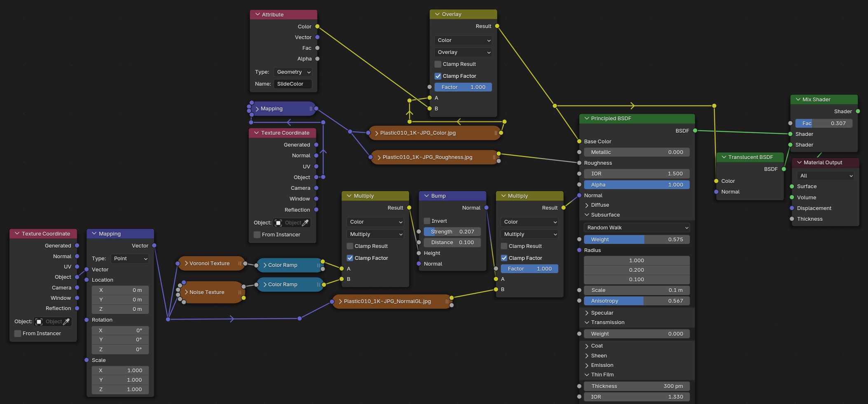Expand the Specular panel
The width and height of the screenshot is (868, 404).
(587, 313)
